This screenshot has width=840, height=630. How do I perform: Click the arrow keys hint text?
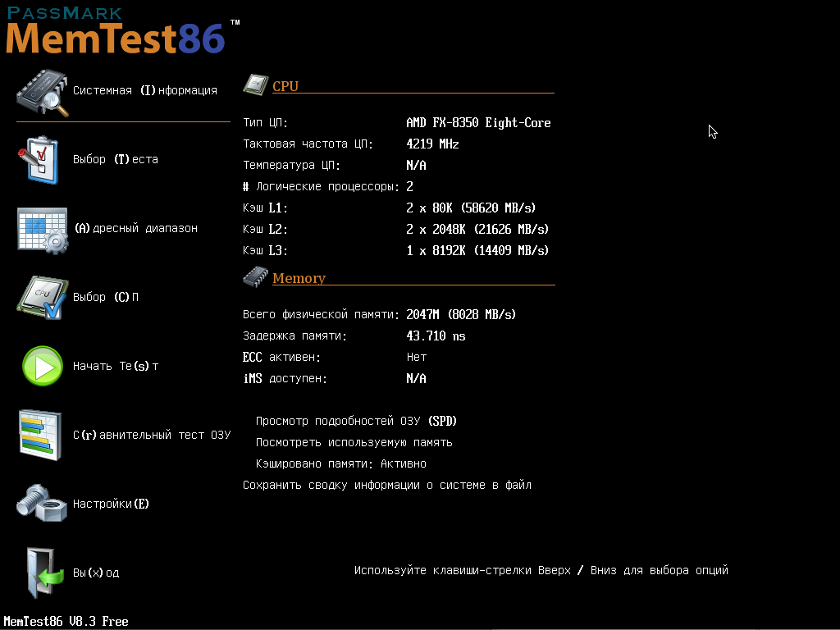click(541, 571)
